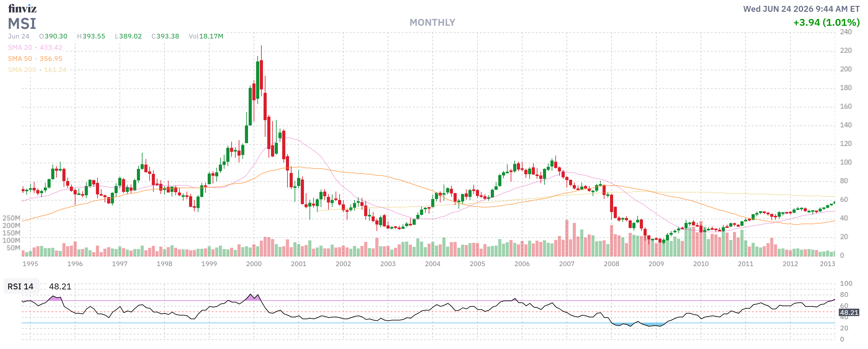This screenshot has width=868, height=349.
Task: Click the +3.94 (1.01%) price change
Action: coord(826,23)
